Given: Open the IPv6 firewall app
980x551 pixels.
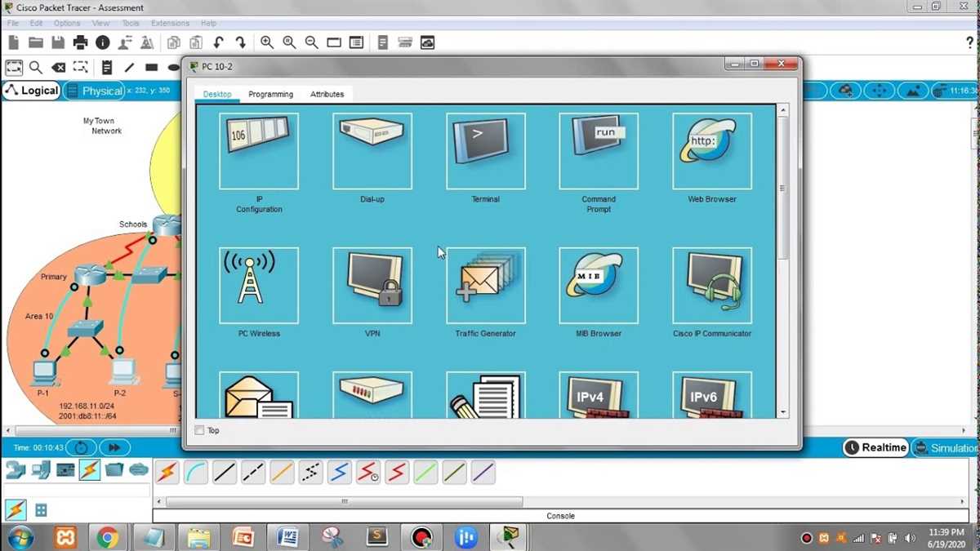Looking at the screenshot, I should tap(712, 395).
